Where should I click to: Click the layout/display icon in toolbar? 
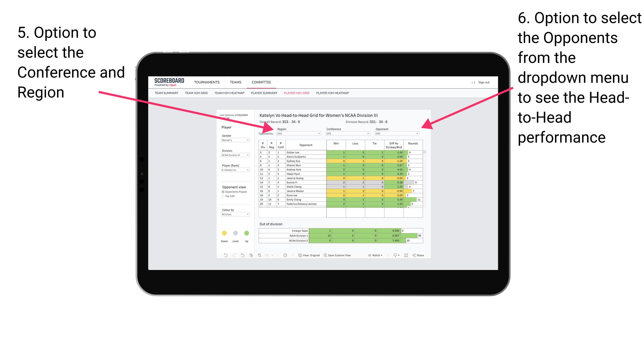tap(406, 256)
